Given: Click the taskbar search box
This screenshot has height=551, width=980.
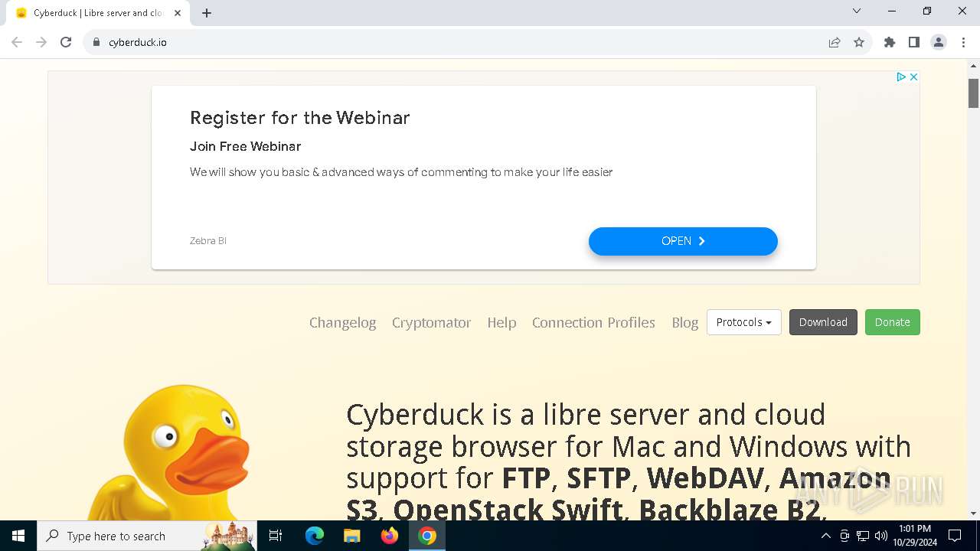Looking at the screenshot, I should coord(149,536).
